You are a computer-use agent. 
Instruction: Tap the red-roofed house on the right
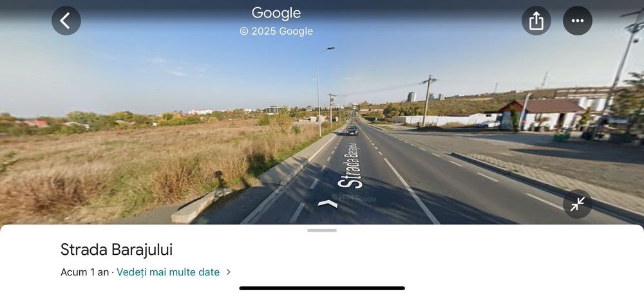point(540,113)
